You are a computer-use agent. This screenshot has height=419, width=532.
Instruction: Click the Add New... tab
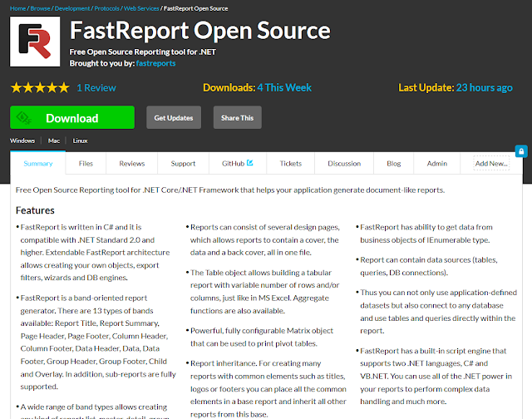point(491,163)
